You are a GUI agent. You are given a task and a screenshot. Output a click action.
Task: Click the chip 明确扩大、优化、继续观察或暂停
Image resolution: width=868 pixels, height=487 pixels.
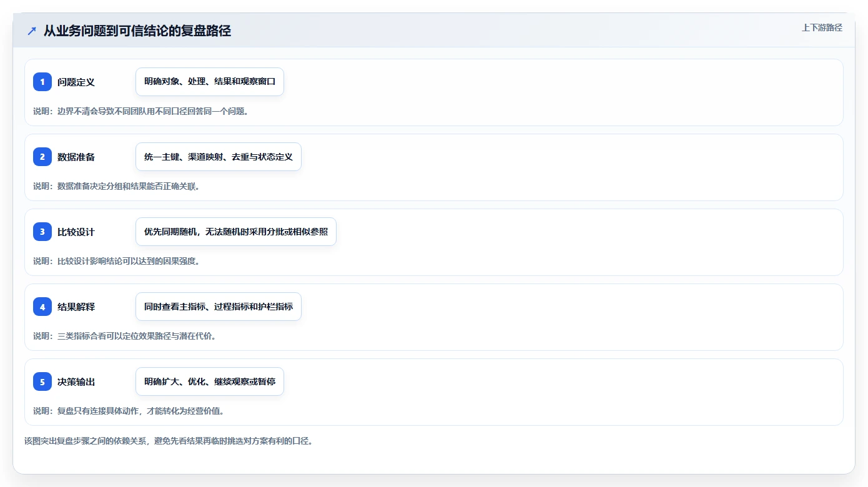click(210, 381)
